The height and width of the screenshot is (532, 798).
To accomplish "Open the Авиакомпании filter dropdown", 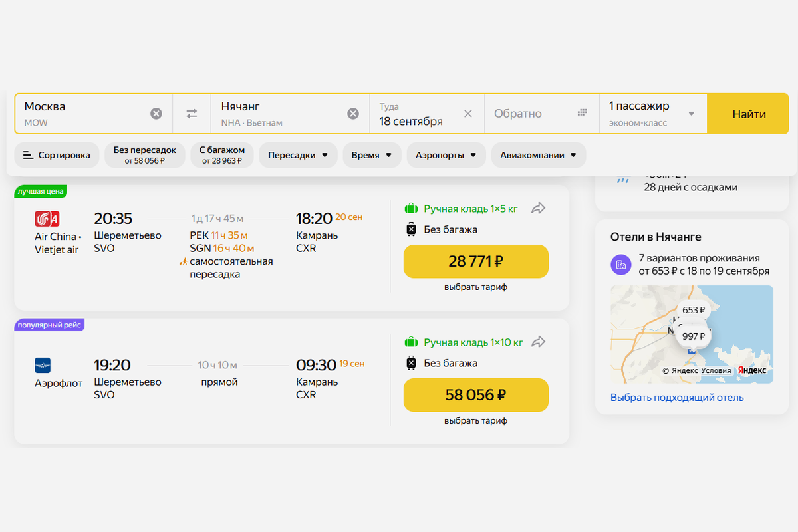I will coord(539,155).
